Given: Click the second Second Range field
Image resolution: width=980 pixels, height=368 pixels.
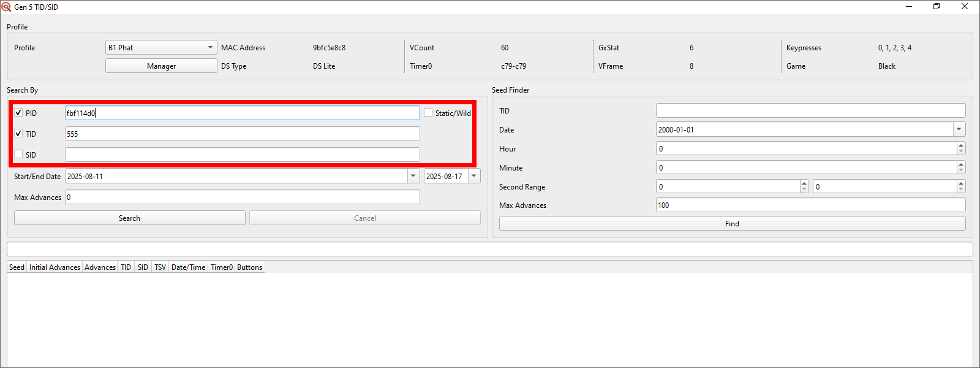Looking at the screenshot, I should (x=884, y=186).
